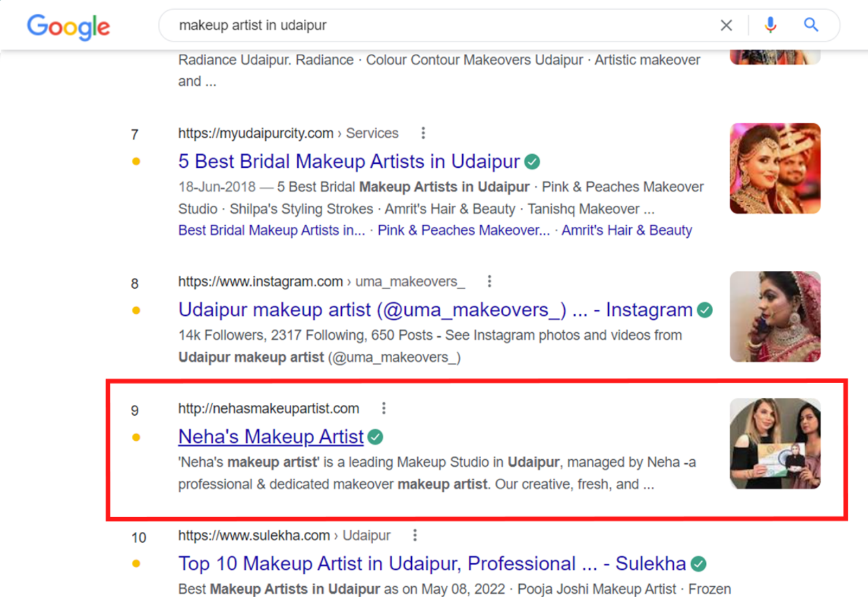
Task: Open three-dot menu for nehasmakeupartist.com result
Action: coord(384,408)
